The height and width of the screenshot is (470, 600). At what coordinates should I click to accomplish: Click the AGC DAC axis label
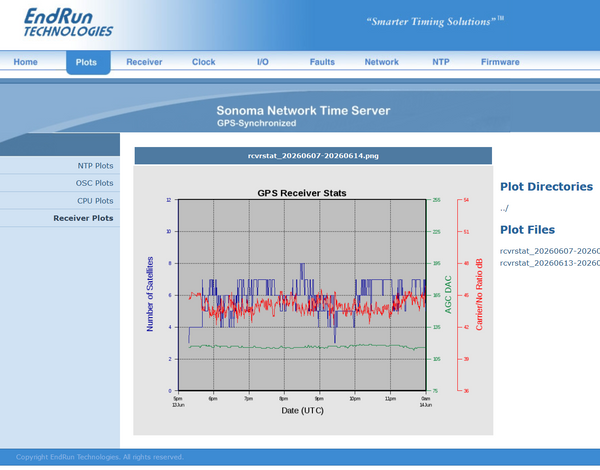tap(448, 295)
